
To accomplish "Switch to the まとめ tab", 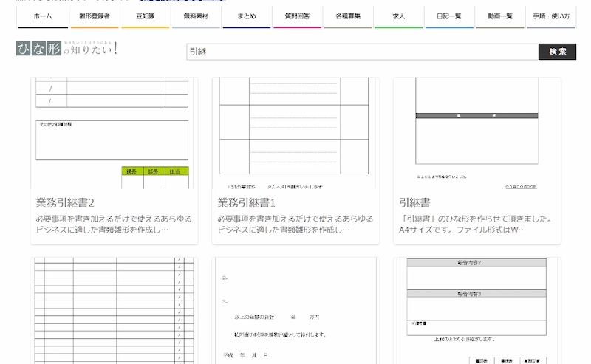I will point(247,16).
